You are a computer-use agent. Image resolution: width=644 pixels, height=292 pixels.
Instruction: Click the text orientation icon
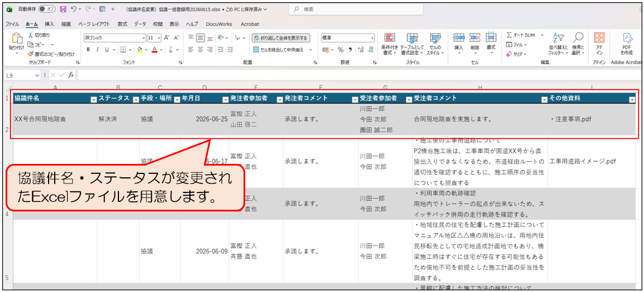pyautogui.click(x=221, y=37)
